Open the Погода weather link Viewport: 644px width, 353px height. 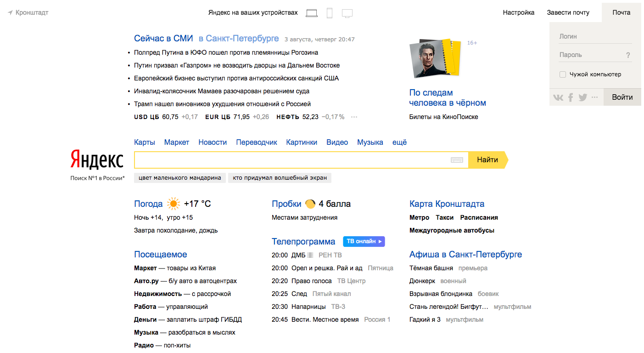pyautogui.click(x=148, y=204)
